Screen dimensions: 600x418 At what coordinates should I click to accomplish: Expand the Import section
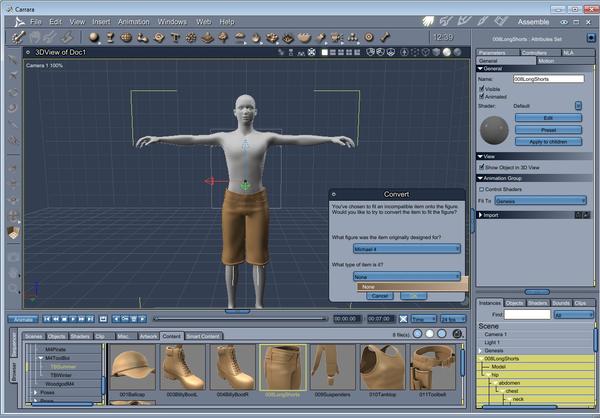481,214
